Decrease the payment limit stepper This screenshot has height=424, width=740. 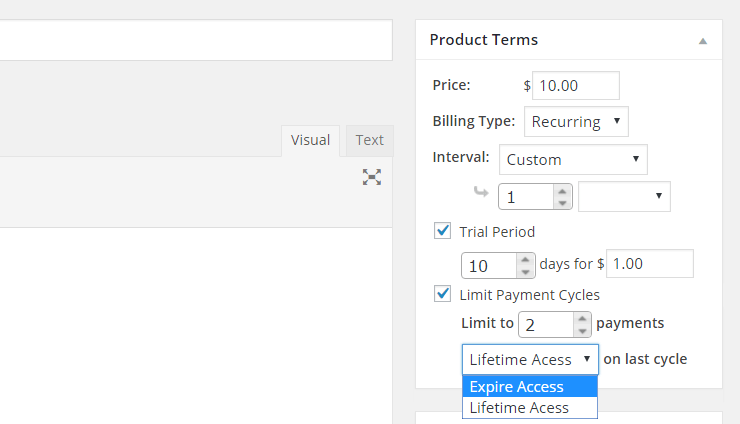[582, 331]
